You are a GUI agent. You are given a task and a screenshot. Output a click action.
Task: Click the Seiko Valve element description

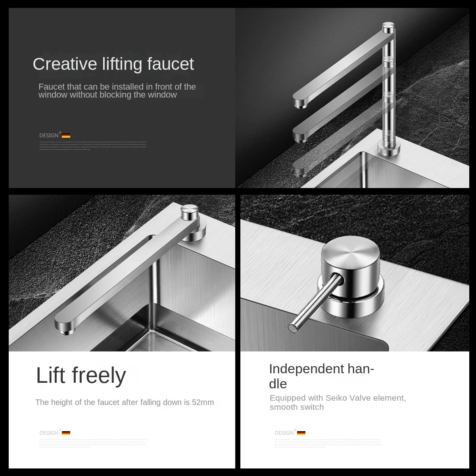pyautogui.click(x=338, y=403)
